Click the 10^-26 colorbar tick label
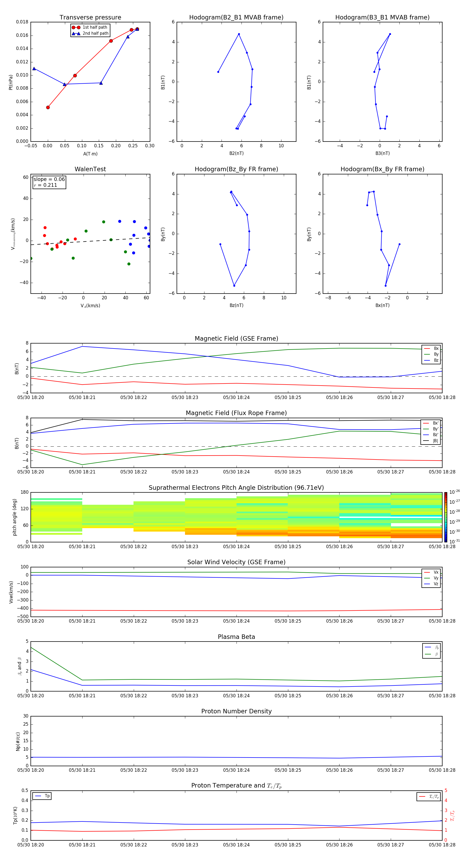 coord(455,492)
